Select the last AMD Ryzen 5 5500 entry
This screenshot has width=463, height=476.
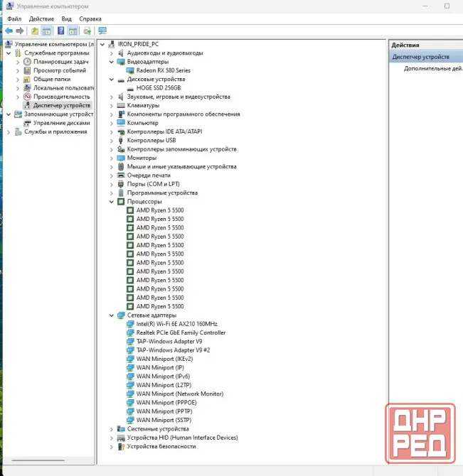(160, 307)
